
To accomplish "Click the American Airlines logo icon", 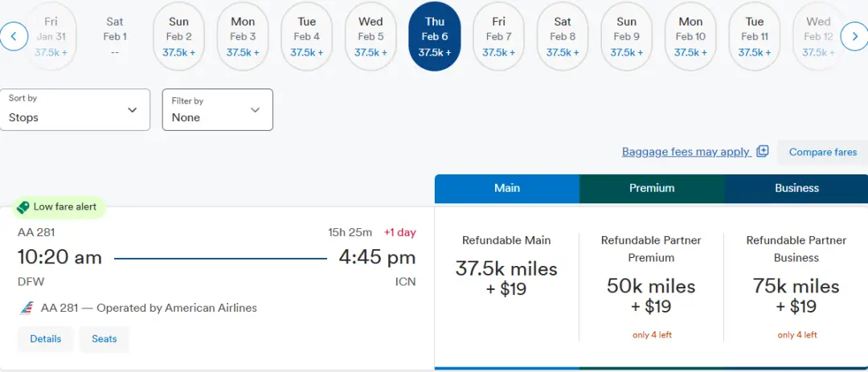I will (x=27, y=309).
